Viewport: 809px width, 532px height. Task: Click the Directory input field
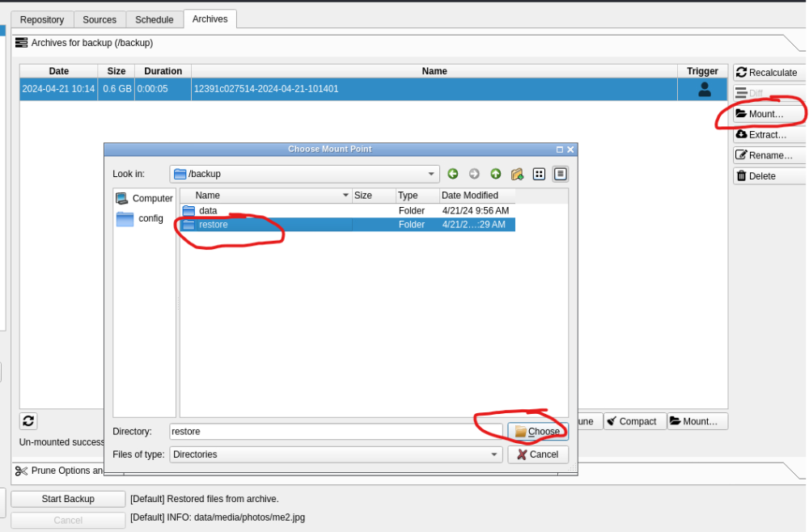tap(336, 432)
